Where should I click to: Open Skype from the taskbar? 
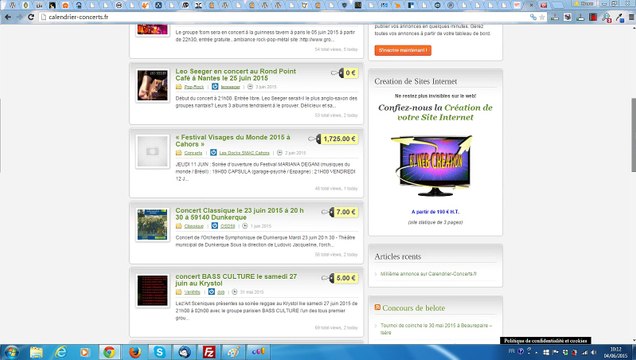click(x=159, y=352)
